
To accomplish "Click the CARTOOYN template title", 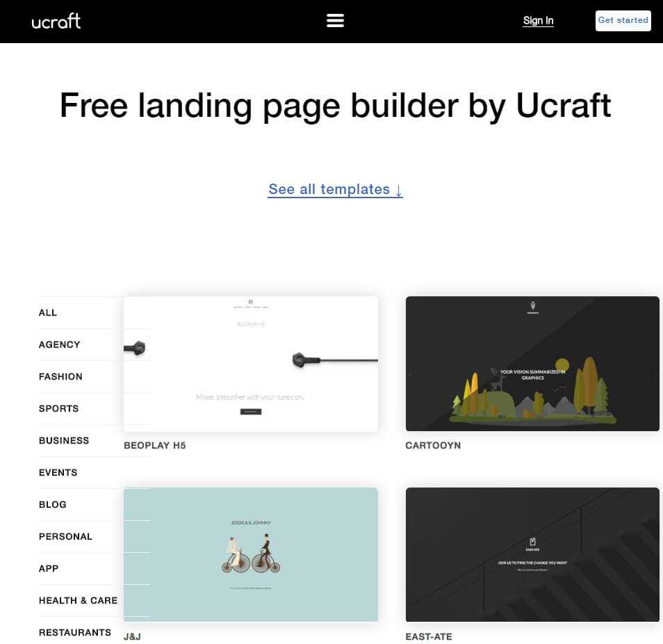I will pyautogui.click(x=433, y=446).
